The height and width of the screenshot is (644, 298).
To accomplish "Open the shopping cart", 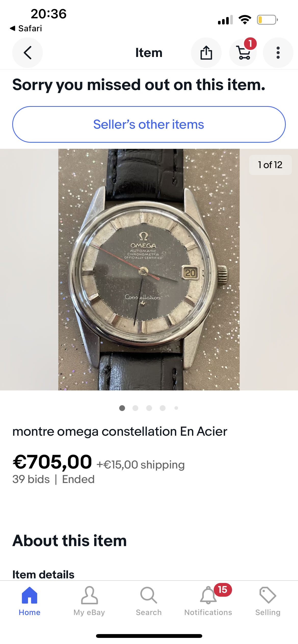I will pos(244,52).
